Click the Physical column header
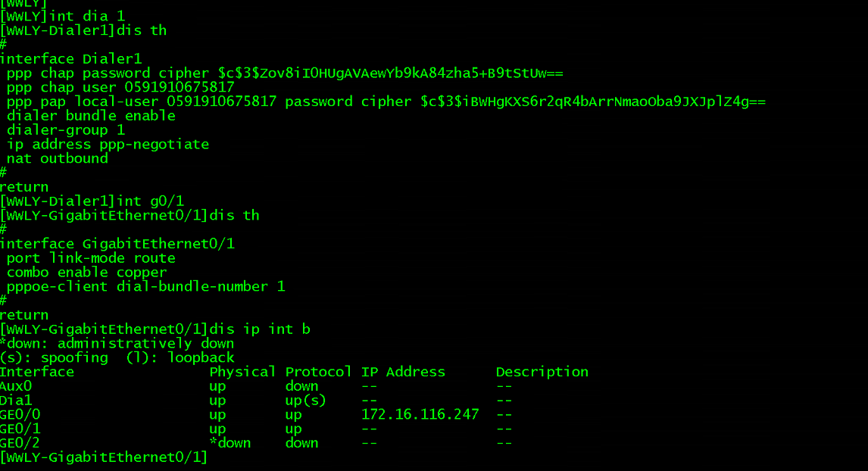 242,372
